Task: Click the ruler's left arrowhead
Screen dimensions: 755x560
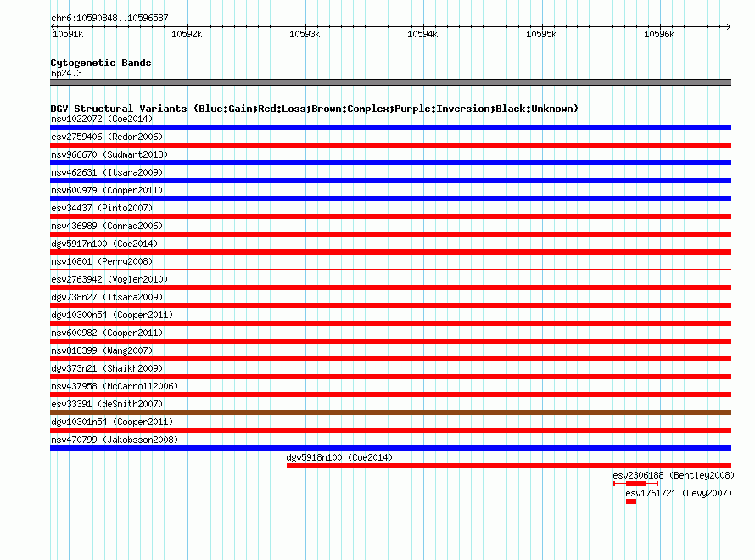Action: (x=53, y=26)
